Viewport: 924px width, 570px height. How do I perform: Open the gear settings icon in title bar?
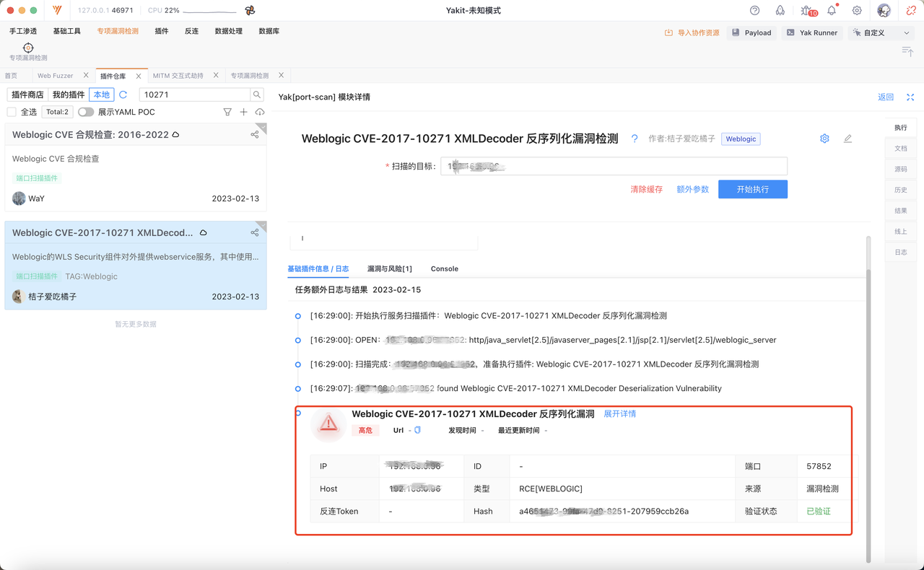(x=857, y=11)
